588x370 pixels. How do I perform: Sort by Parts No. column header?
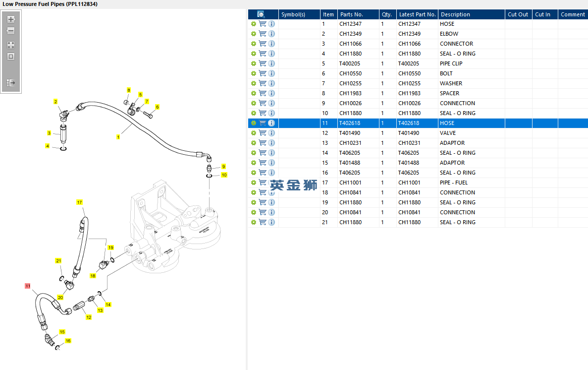coord(358,14)
